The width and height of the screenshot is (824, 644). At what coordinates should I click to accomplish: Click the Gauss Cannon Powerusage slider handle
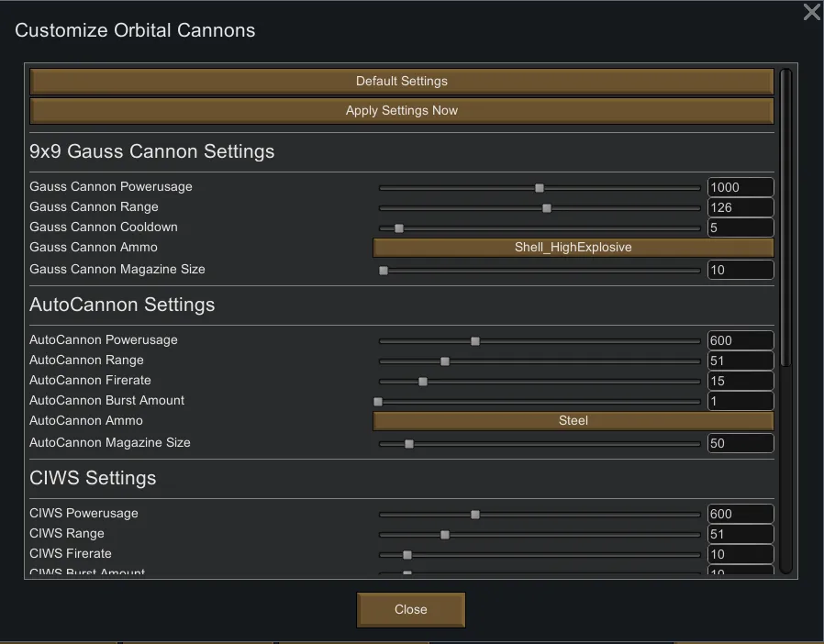(x=540, y=188)
